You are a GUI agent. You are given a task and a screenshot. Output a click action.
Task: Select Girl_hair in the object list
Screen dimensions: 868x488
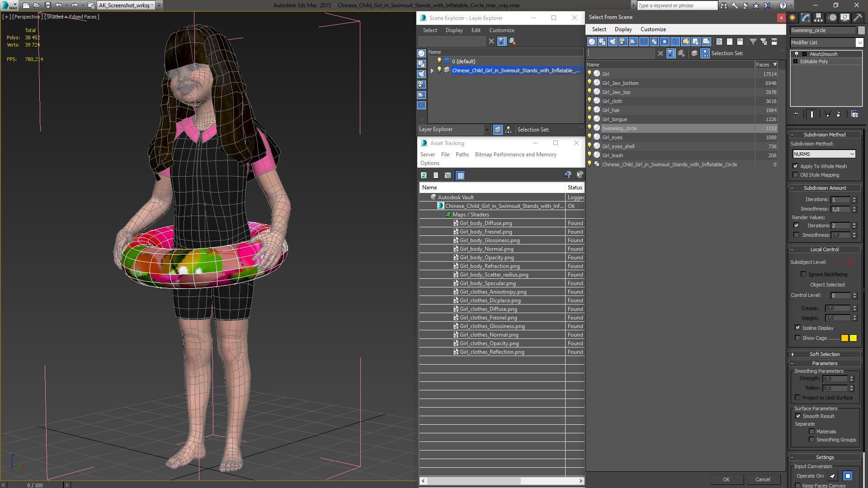tap(611, 110)
